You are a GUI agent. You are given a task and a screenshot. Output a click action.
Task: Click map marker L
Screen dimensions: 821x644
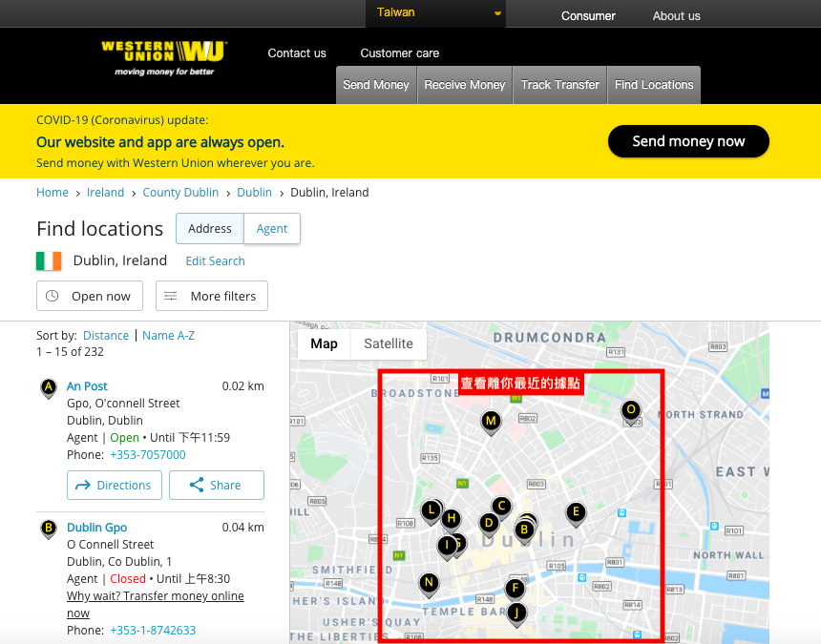click(x=432, y=510)
